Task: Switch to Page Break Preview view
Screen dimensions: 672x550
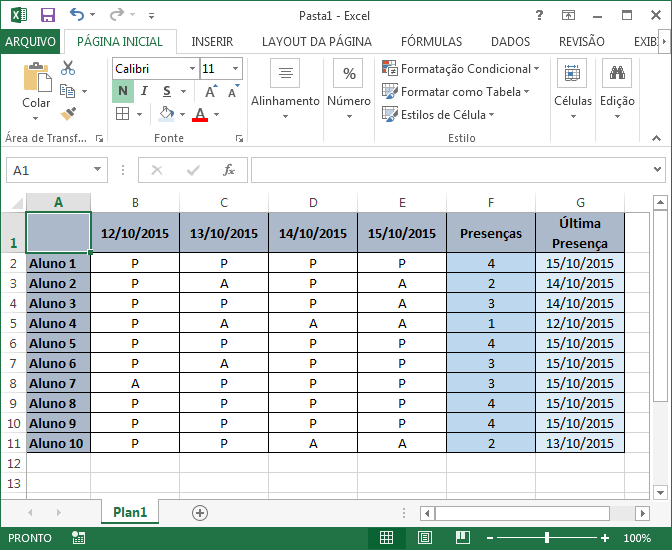Action: click(x=463, y=538)
